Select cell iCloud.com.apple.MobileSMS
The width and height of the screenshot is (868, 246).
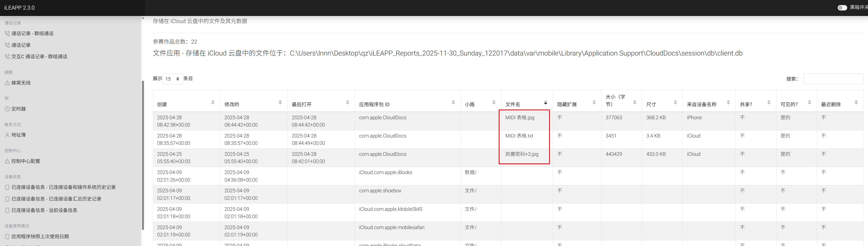391,209
